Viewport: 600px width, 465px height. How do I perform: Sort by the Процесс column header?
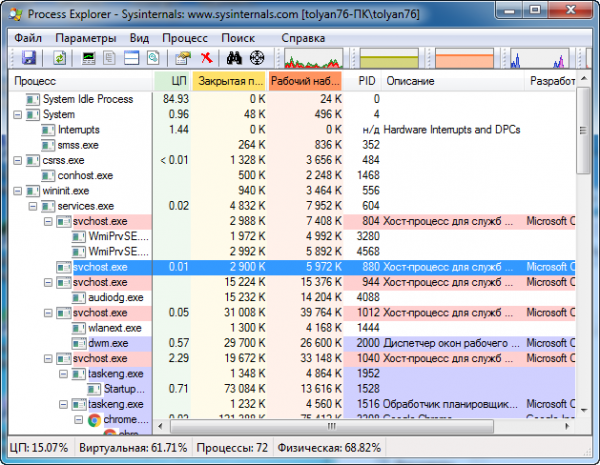tap(81, 81)
